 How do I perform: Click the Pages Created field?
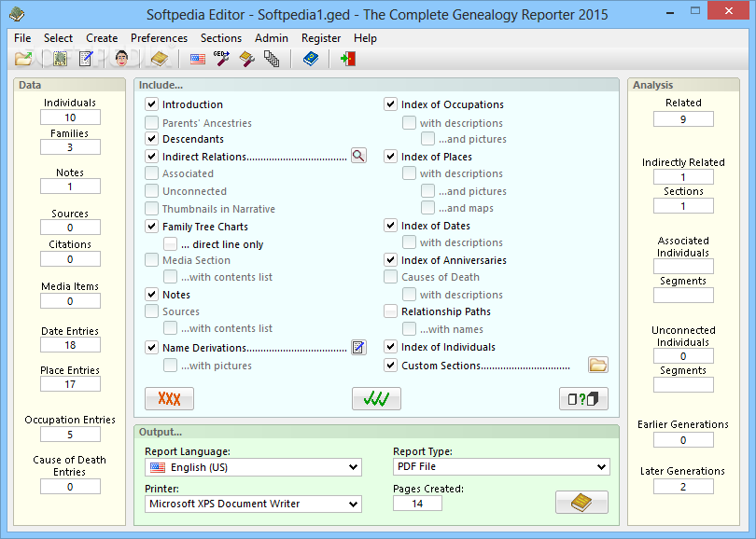click(417, 504)
